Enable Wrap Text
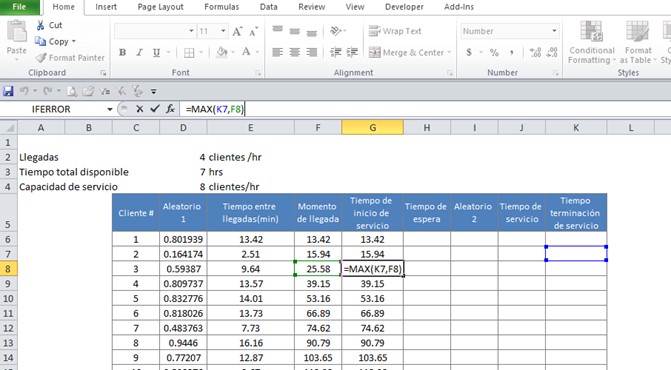Image resolution: width=671 pixels, height=370 pixels. [395, 31]
